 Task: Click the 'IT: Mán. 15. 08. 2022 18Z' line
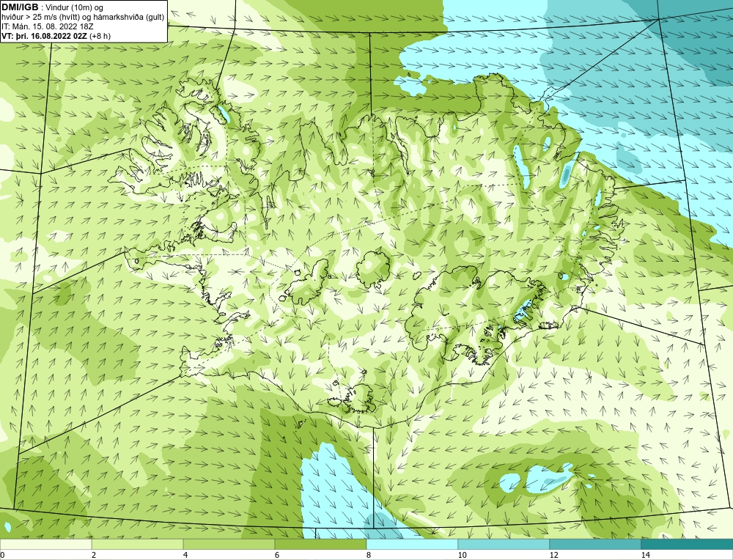[48, 26]
